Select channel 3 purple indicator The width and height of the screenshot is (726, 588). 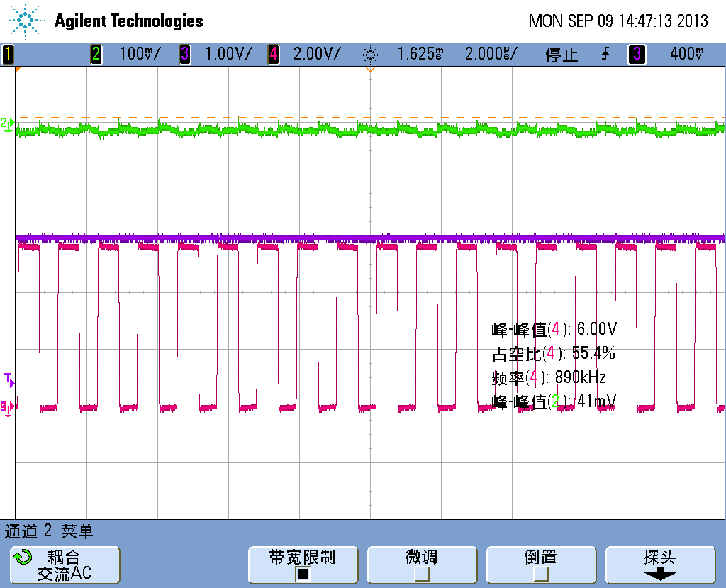point(185,54)
